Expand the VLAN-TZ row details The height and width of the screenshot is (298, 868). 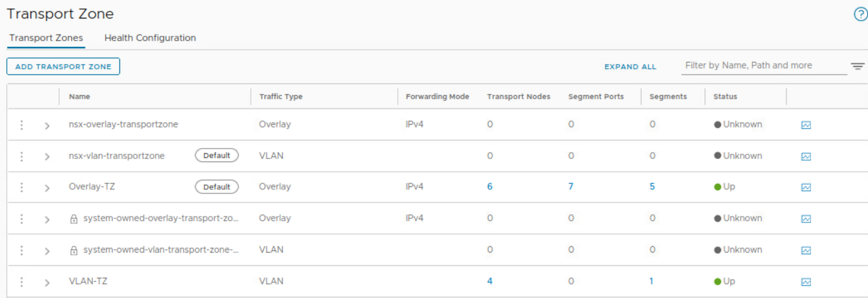(x=47, y=282)
